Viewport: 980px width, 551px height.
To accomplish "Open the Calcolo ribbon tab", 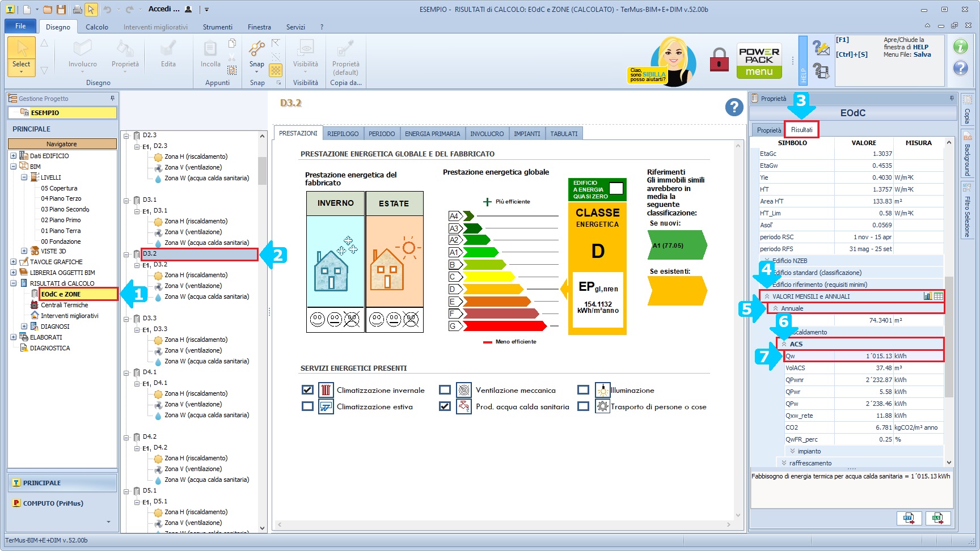I will (97, 27).
